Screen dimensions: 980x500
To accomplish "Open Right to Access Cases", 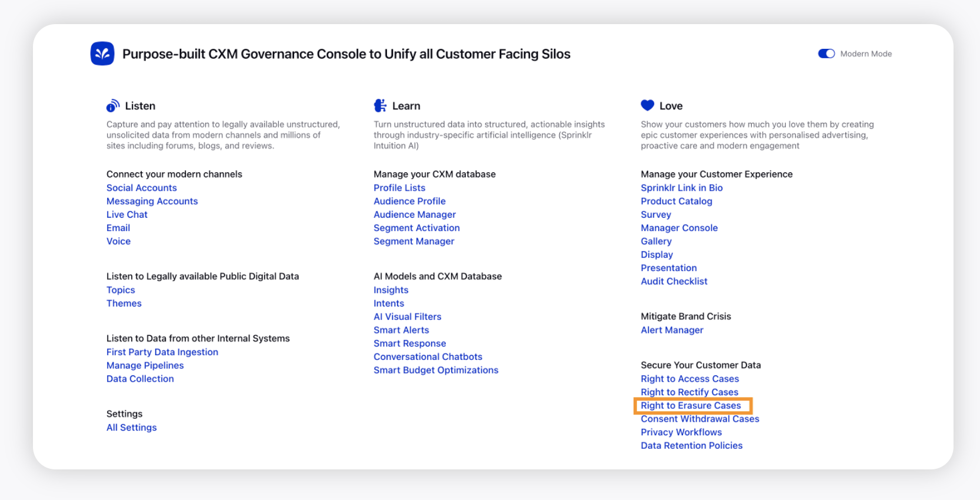I will coord(690,379).
